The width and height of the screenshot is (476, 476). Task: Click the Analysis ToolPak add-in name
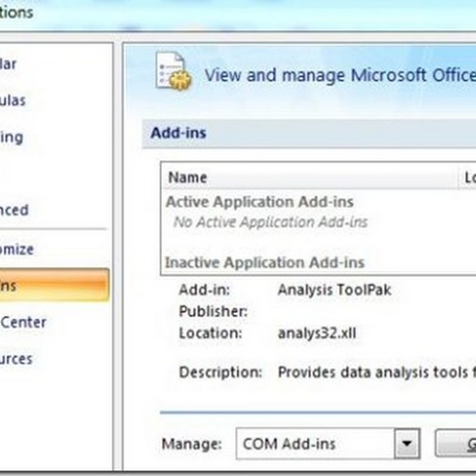[x=334, y=290]
